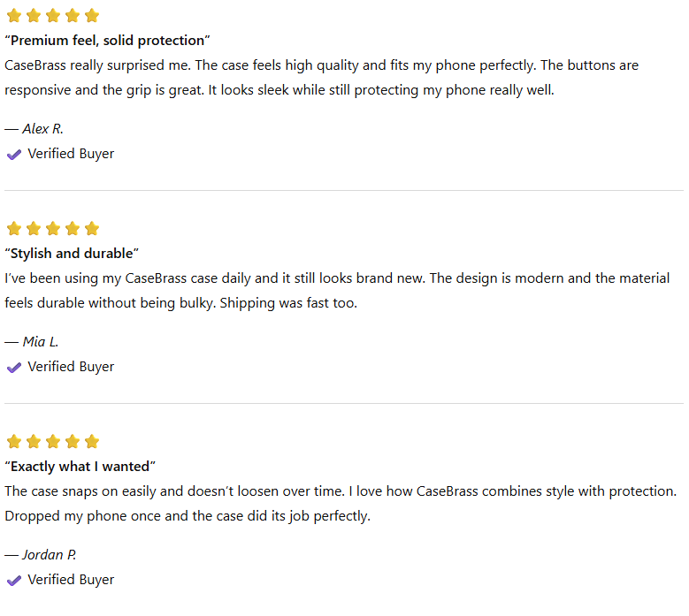Screen dimensions: 689x616
Task: Click the first star of Alex R.'s review
Action: (14, 16)
